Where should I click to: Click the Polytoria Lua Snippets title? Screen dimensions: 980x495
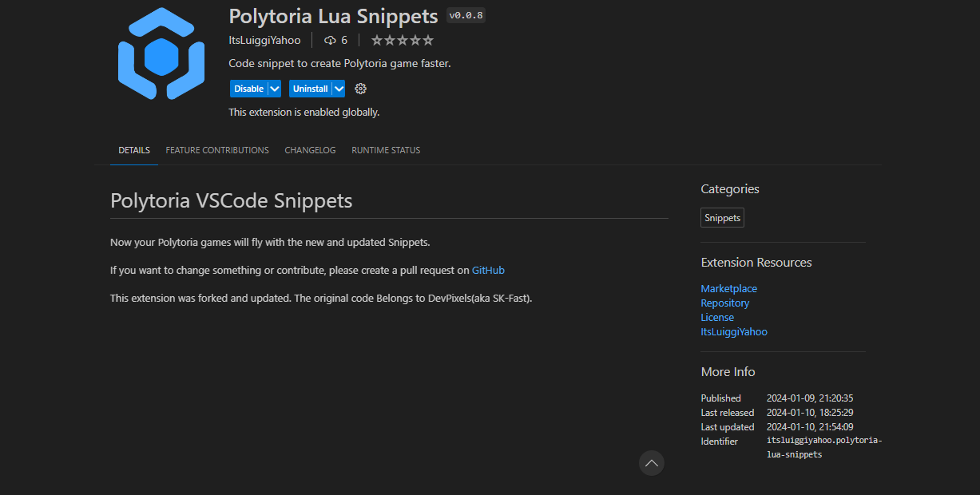point(333,16)
